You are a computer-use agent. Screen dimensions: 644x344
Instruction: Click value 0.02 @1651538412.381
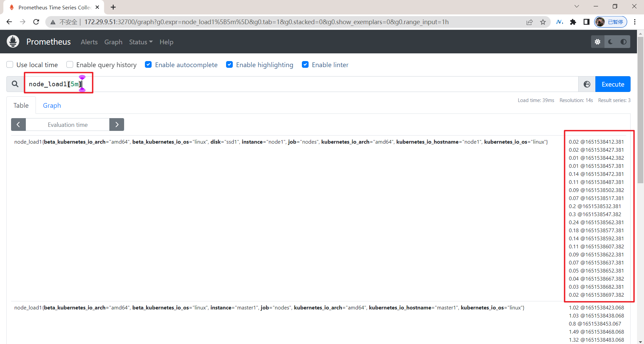coord(596,142)
